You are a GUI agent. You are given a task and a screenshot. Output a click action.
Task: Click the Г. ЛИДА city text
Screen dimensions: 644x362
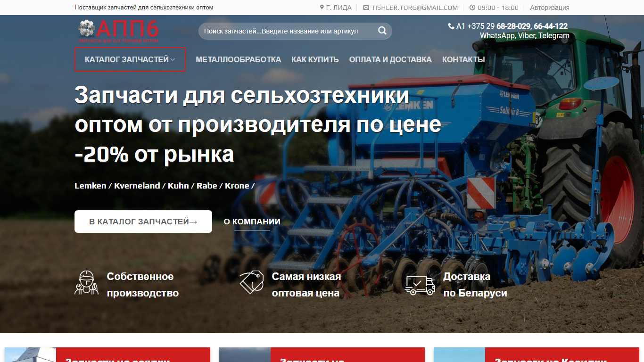click(339, 8)
